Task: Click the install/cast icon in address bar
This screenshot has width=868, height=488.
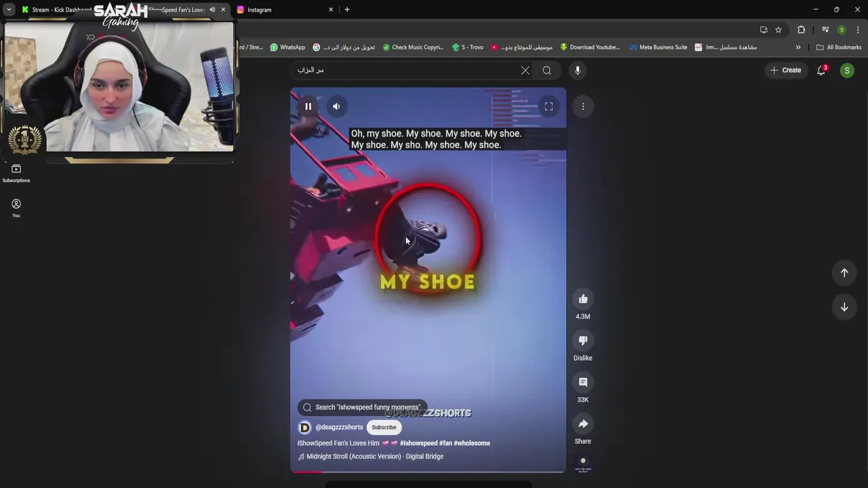Action: [764, 30]
